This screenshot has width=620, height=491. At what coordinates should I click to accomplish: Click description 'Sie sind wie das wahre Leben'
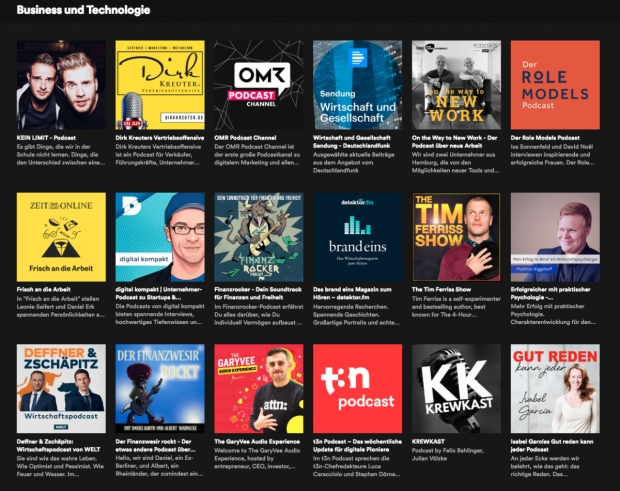click(60, 466)
